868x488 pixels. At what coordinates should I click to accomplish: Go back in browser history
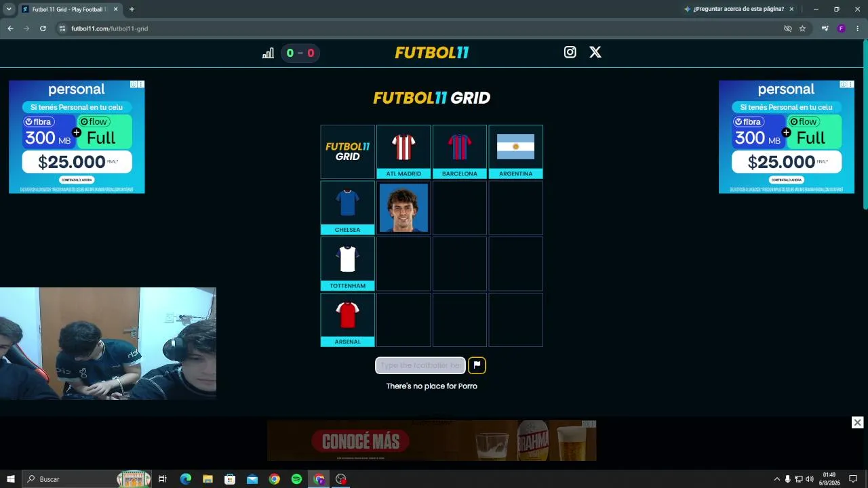[x=10, y=28]
